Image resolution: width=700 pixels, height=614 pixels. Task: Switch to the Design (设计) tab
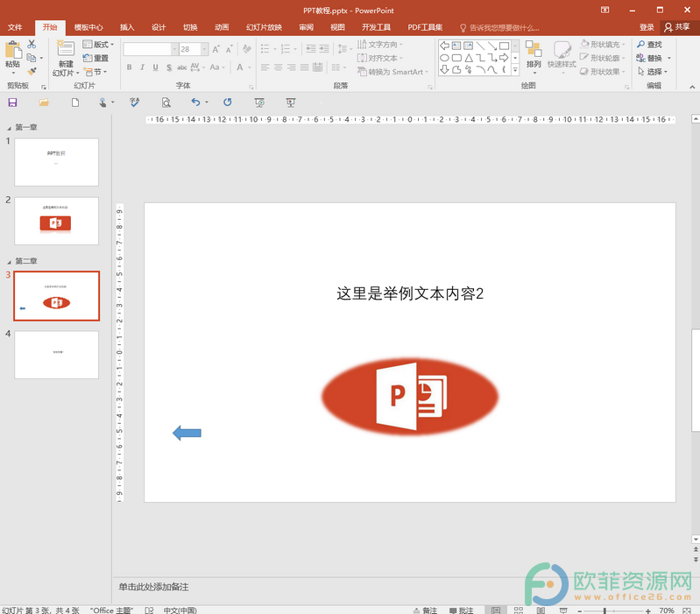coord(159,27)
